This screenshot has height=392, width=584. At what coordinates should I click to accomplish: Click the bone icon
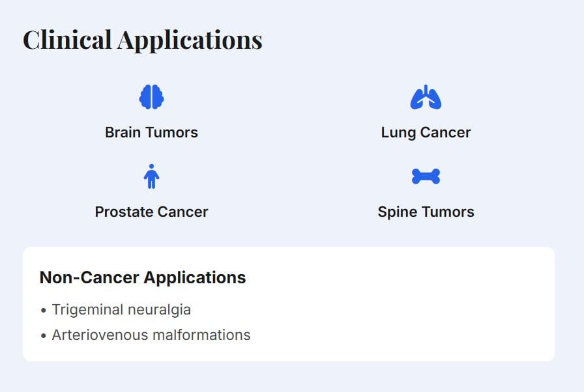(x=426, y=176)
